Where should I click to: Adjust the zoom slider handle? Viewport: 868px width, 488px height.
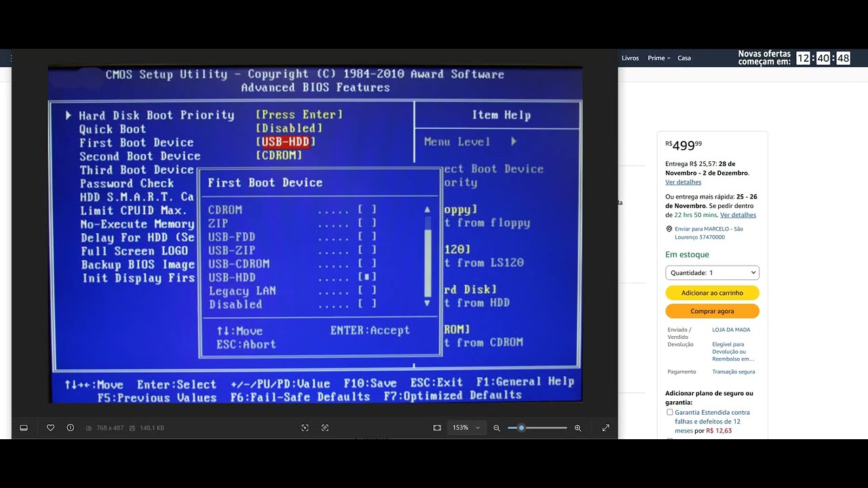click(x=521, y=428)
